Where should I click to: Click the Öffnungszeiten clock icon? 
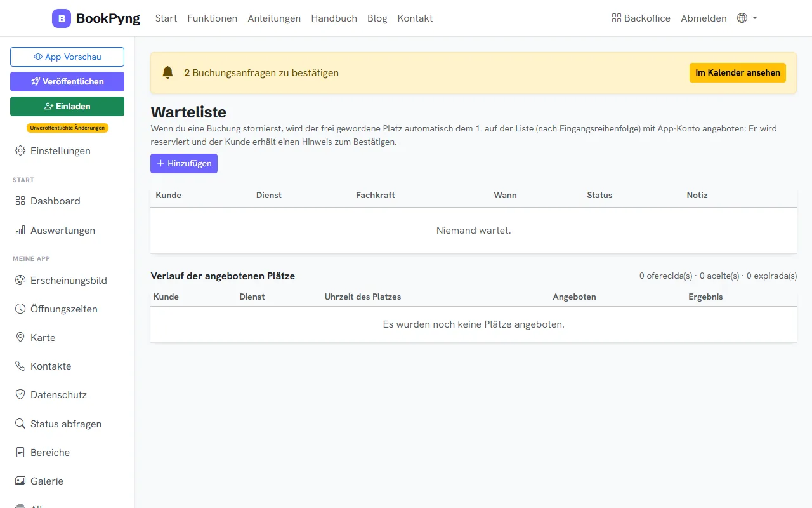(20, 309)
